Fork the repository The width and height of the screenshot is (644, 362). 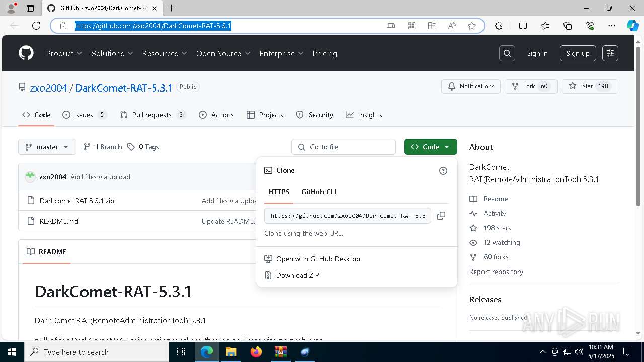[531, 86]
